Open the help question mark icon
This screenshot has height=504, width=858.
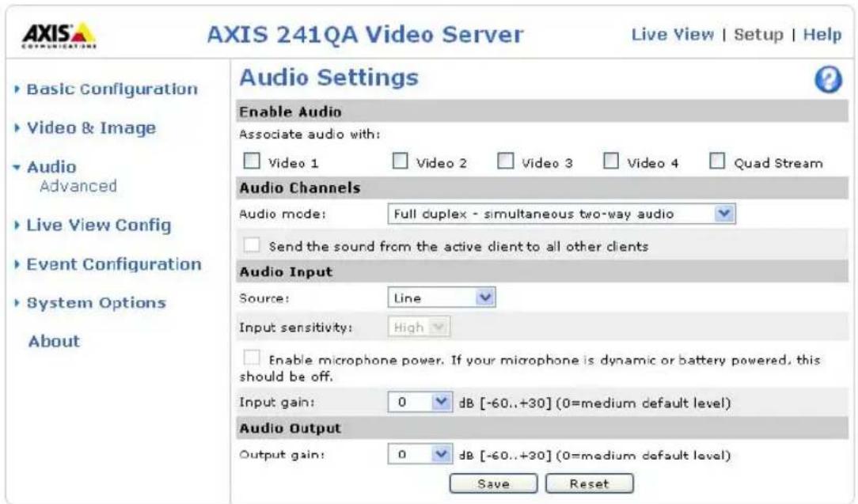click(828, 80)
